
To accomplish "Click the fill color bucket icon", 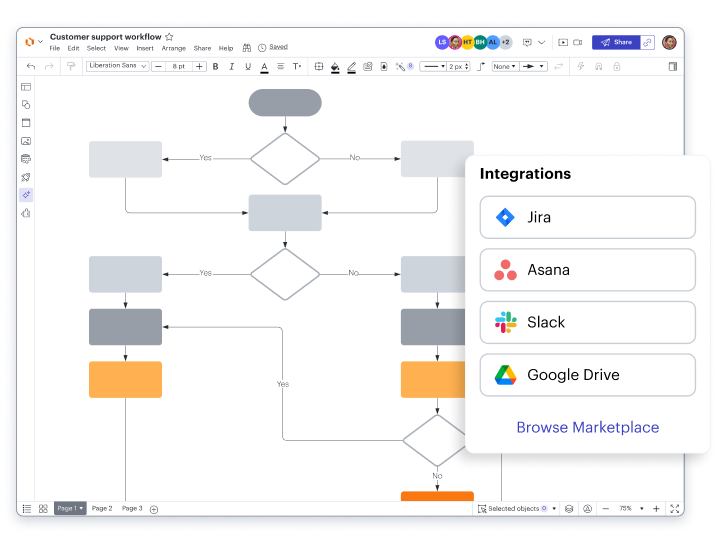I will point(335,67).
